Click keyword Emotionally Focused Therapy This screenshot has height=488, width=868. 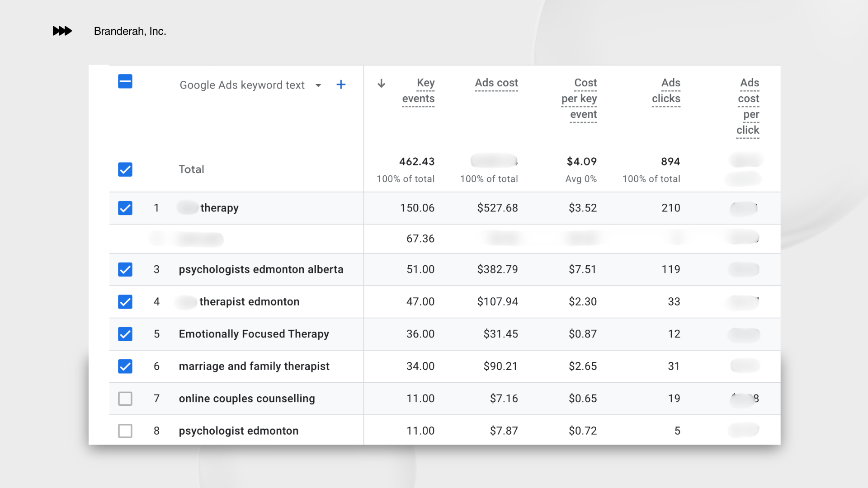point(254,334)
